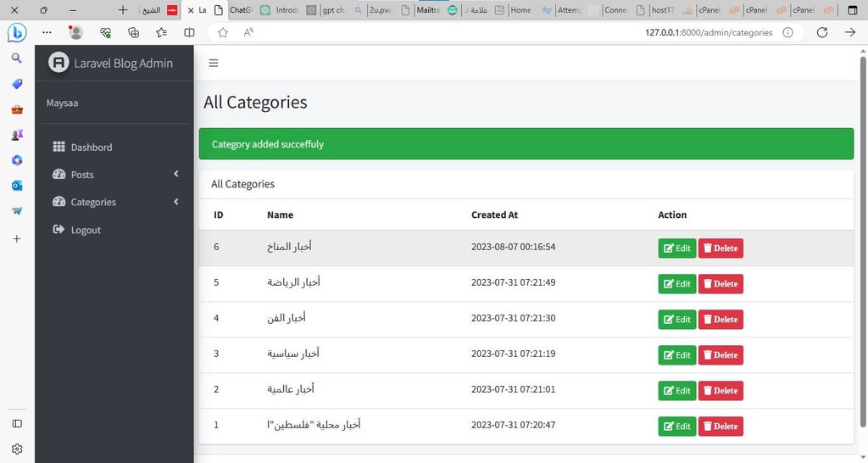The height and width of the screenshot is (463, 868).
Task: Expand the Posts submenu chevron
Action: [x=176, y=174]
